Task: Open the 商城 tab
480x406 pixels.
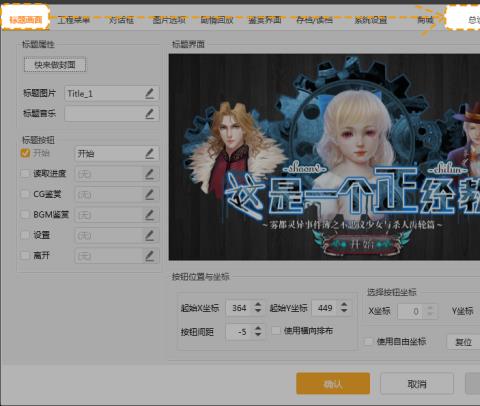Action: [425, 20]
